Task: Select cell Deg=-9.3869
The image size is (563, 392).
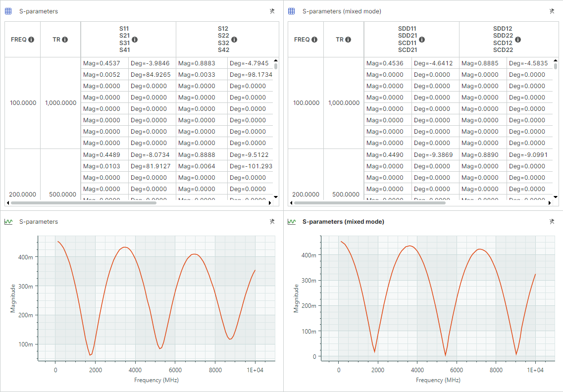Action: coord(436,155)
